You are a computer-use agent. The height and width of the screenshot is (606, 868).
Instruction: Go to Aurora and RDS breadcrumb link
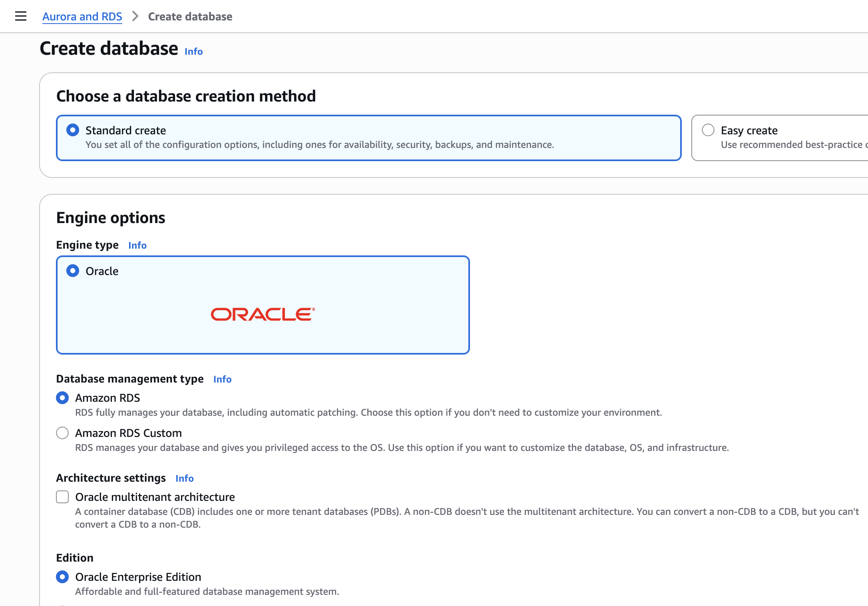tap(82, 16)
